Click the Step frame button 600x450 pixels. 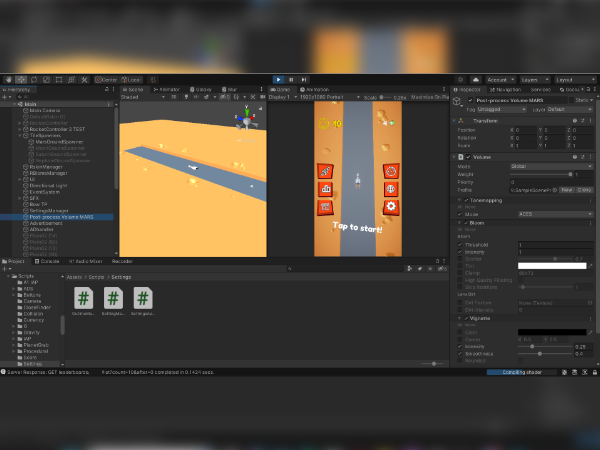pyautogui.click(x=304, y=80)
